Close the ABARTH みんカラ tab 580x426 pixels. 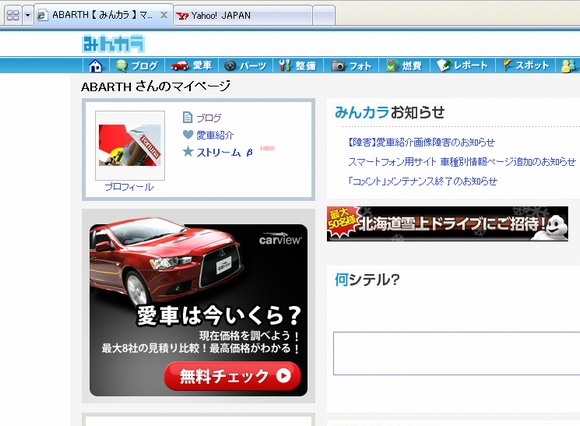click(x=164, y=15)
